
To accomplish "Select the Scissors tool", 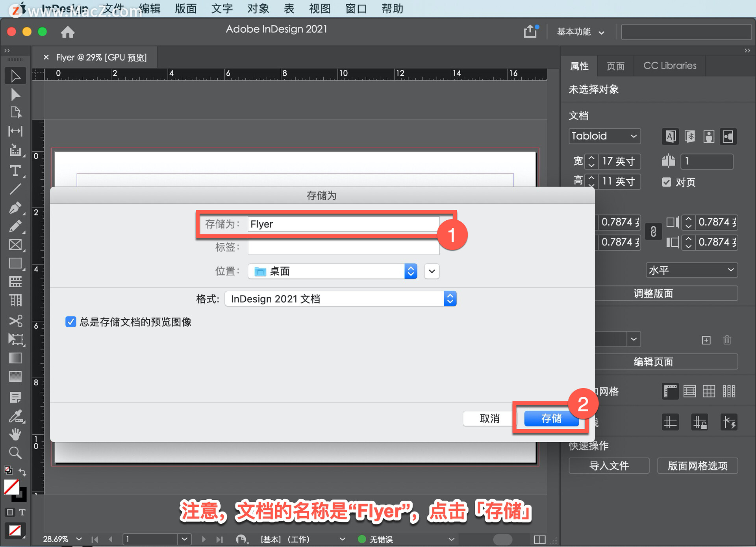I will coord(15,321).
